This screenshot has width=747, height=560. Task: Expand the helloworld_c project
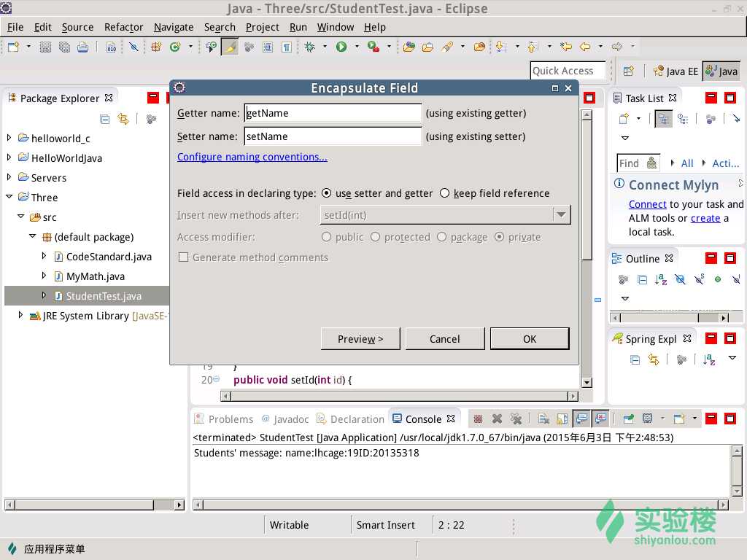[9, 138]
